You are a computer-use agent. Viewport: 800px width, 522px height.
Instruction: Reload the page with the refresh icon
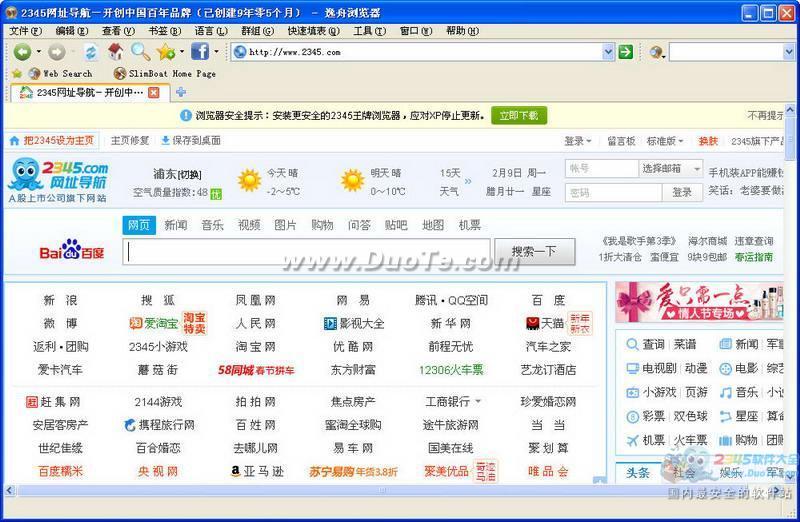(91, 52)
